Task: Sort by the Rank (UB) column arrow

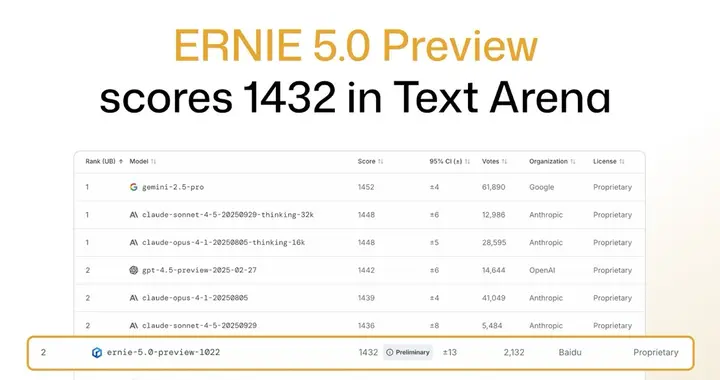Action: (121, 162)
